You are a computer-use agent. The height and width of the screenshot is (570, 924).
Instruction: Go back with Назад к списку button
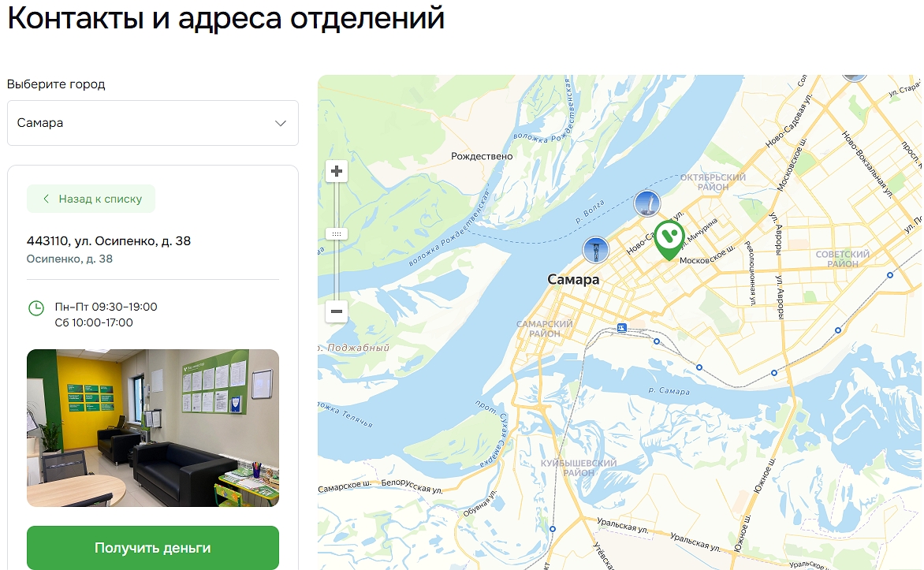(91, 199)
